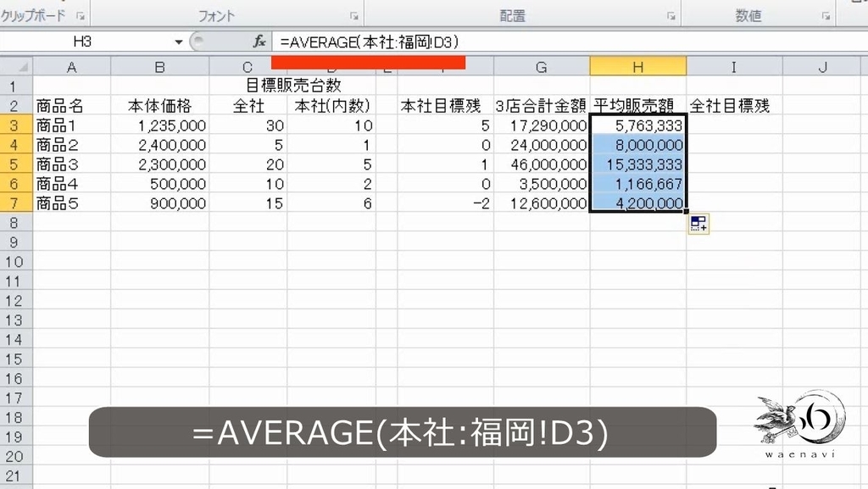Click the 本社目標残 header cell

point(446,106)
